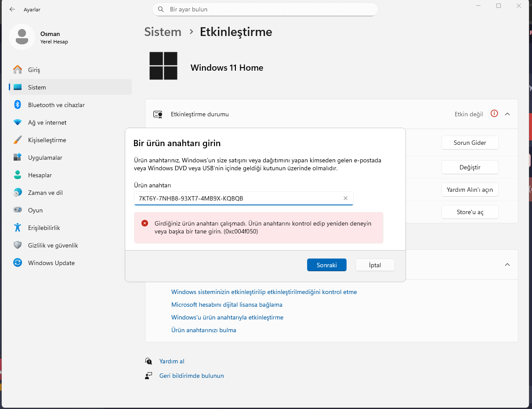The width and height of the screenshot is (532, 409).
Task: Click the Ürün anahtarı input field
Action: click(243, 198)
